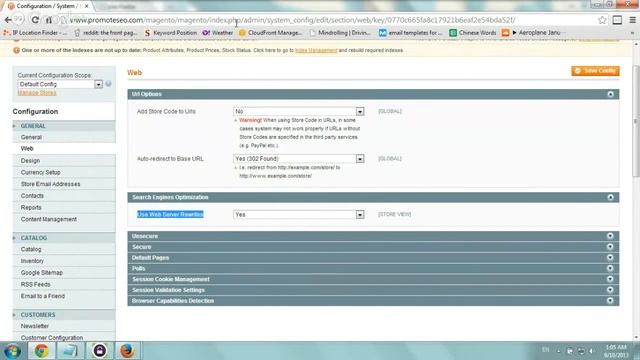
Task: Click the highlighted Use Web Server Rewrites label
Action: tap(170, 214)
